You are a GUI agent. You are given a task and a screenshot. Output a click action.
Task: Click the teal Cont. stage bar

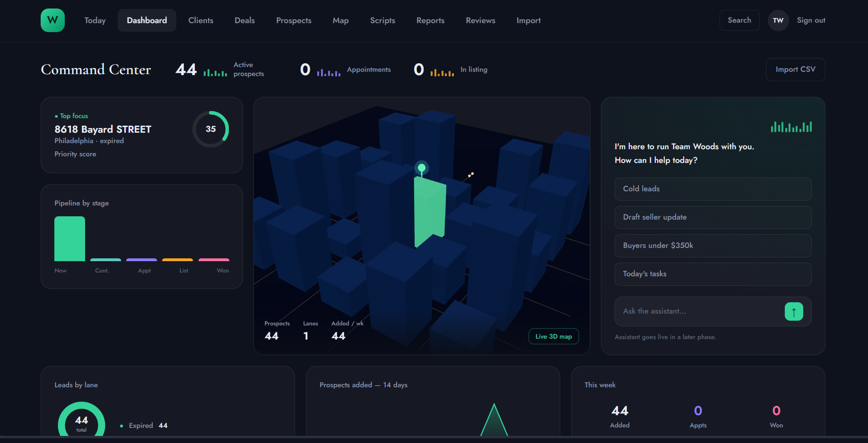click(x=105, y=260)
